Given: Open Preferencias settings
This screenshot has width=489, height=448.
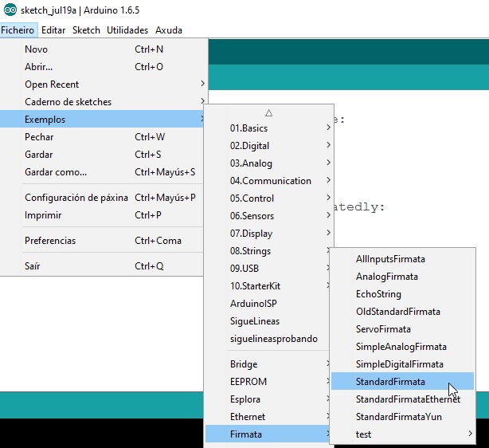Looking at the screenshot, I should pyautogui.click(x=50, y=241).
